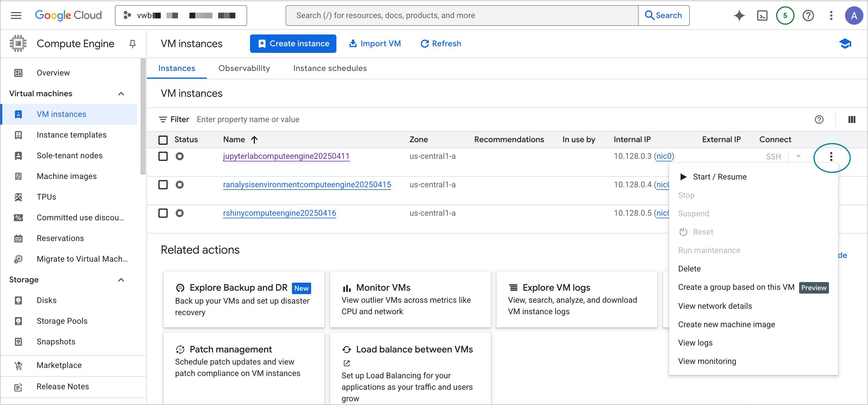This screenshot has height=405, width=868.
Task: Open jupyterlabcomputeengine20250411 instance link
Action: coord(286,156)
